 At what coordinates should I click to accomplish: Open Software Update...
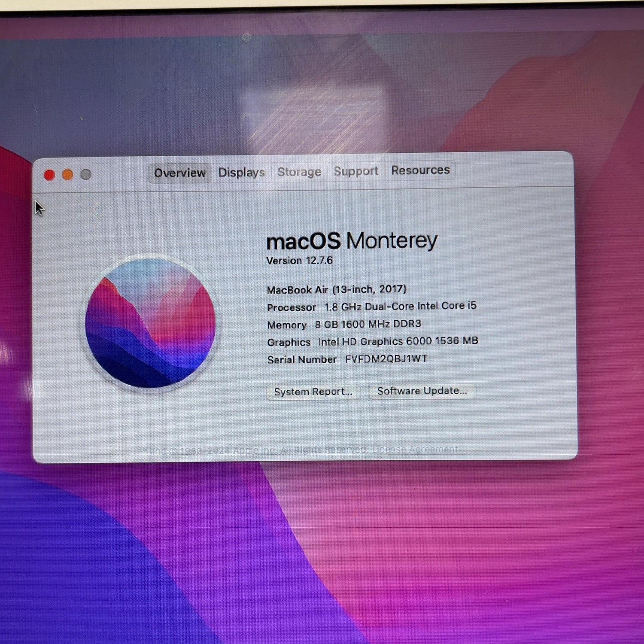[422, 391]
